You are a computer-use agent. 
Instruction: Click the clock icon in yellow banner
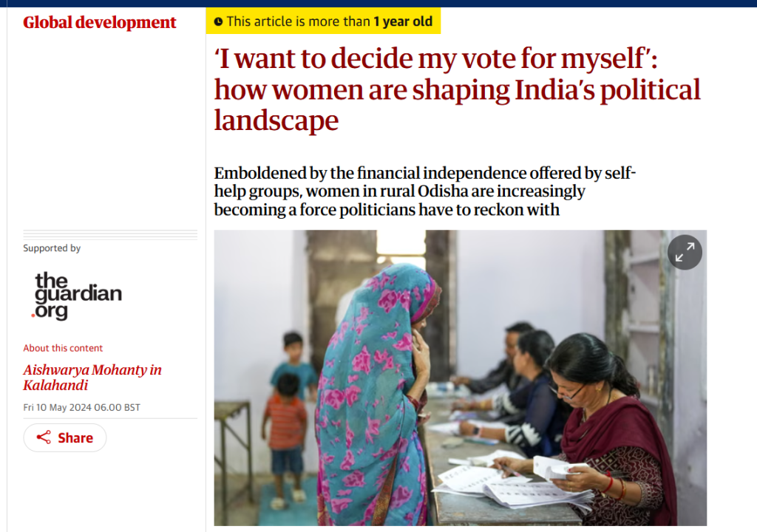(218, 22)
